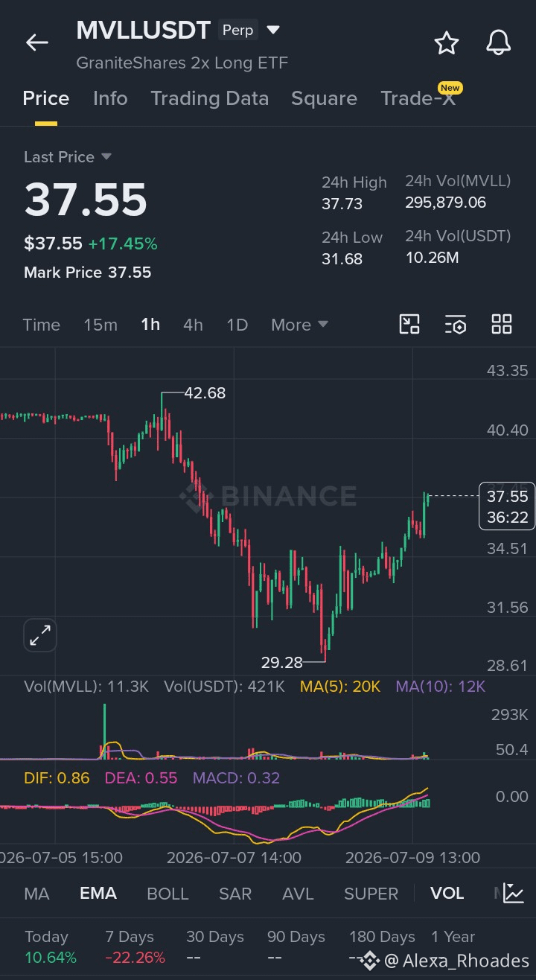
Task: Tap GraniteShares 2x Long ETF subtitle
Action: (x=182, y=63)
